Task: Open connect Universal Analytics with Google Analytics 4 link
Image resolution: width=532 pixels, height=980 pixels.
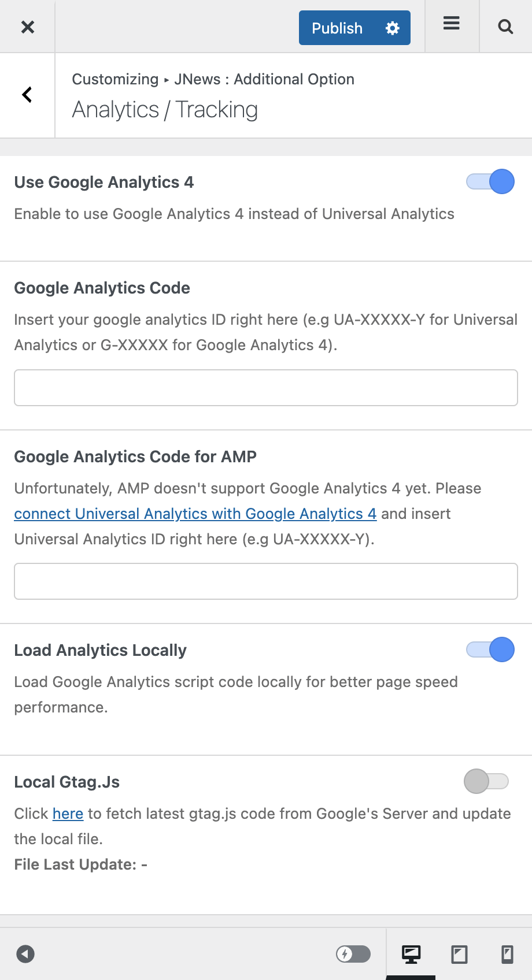Action: click(x=195, y=514)
